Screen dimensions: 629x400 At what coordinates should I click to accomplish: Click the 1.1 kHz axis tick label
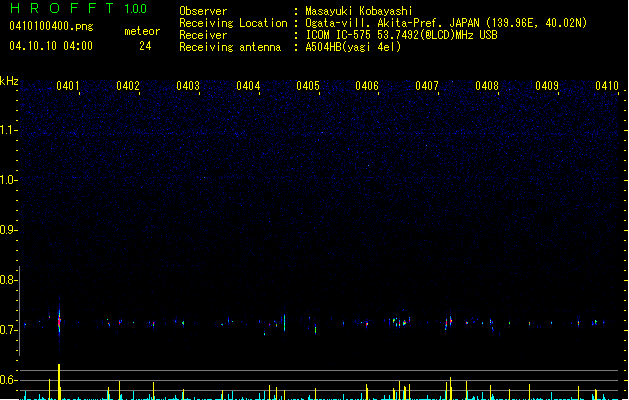pos(8,130)
